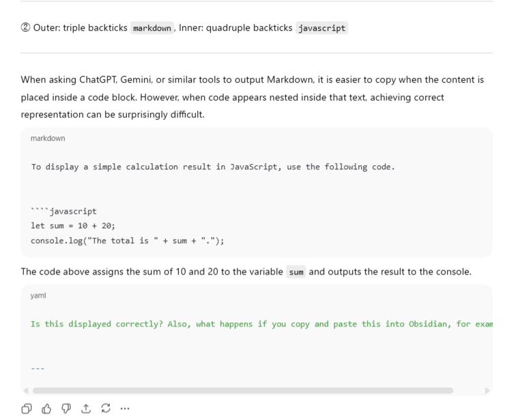Click the horizontal scrollbar's left arrow
Screen dimensions: 512x420
pyautogui.click(x=26, y=391)
